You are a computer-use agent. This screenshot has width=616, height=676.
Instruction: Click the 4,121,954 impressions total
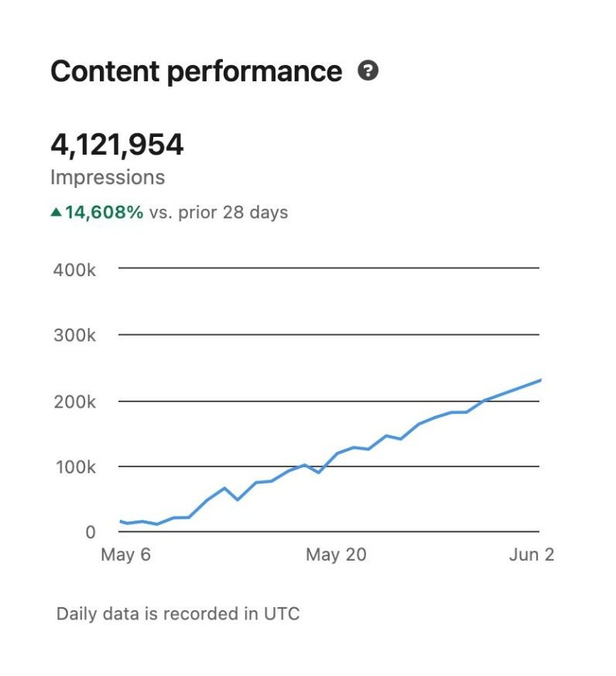click(117, 145)
